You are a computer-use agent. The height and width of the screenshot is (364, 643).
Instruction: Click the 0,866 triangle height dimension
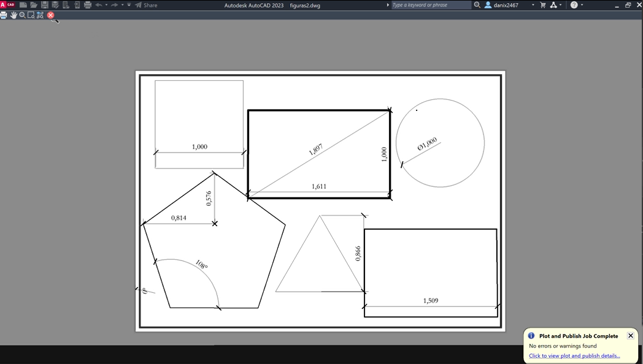click(x=358, y=254)
